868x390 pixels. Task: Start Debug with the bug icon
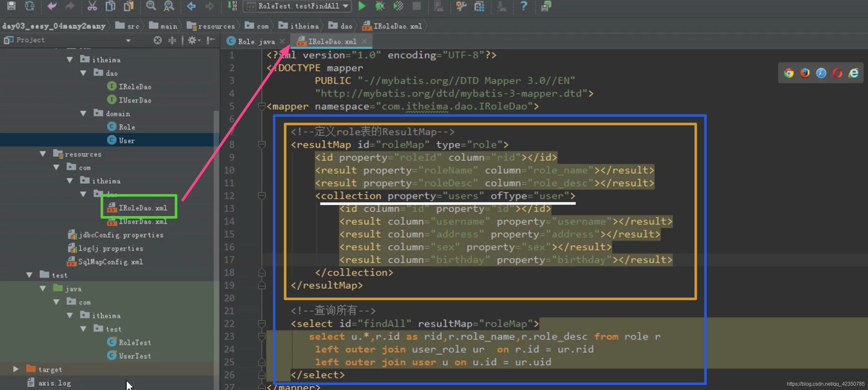380,6
